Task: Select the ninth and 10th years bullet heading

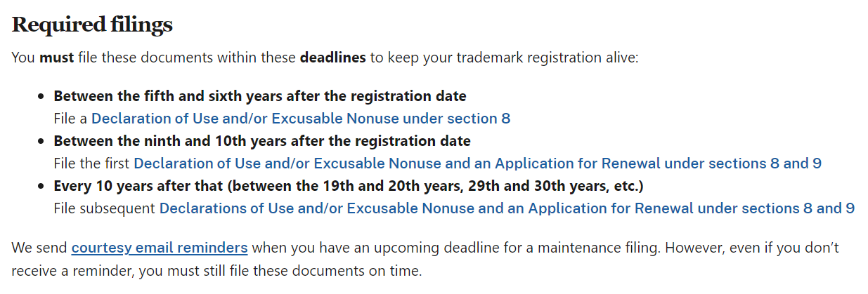Action: [262, 141]
